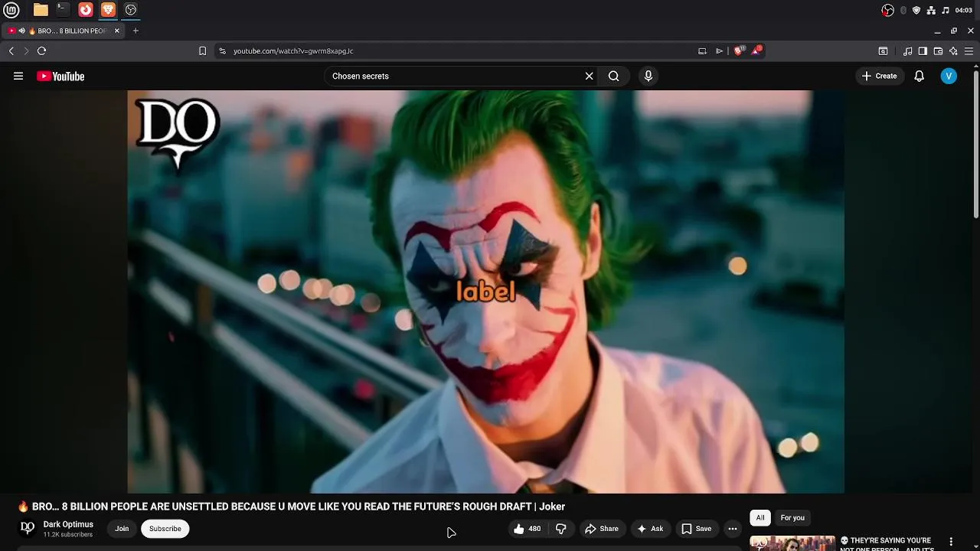Open the Dark Optimus channel name link
The image size is (980, 551).
click(68, 524)
